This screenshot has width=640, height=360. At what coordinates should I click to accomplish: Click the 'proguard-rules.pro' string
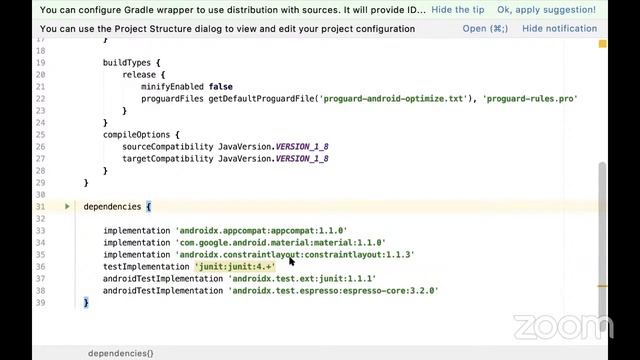point(530,99)
